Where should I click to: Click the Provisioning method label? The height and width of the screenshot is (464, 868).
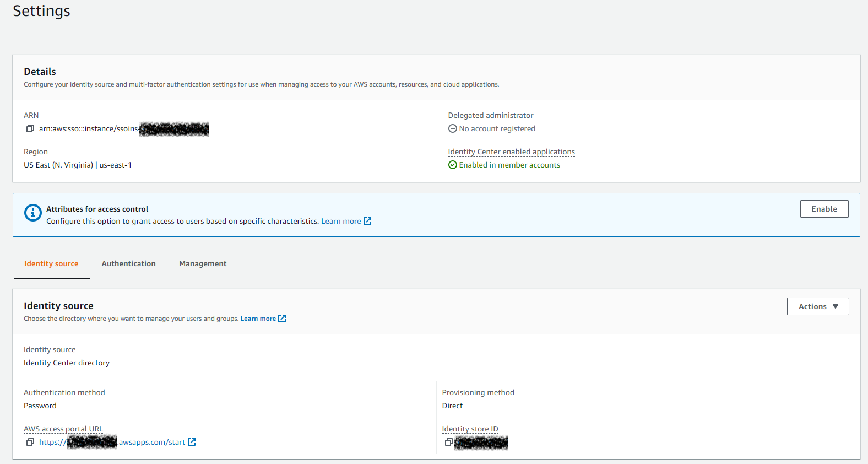click(478, 392)
